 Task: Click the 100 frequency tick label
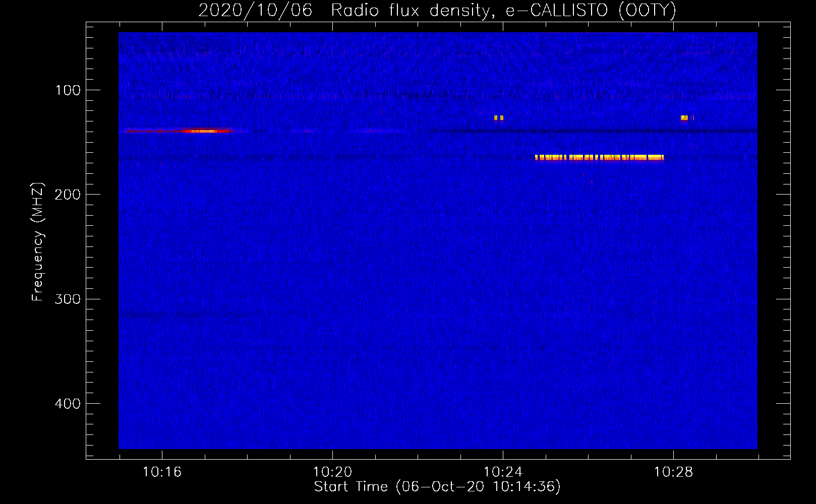click(68, 90)
